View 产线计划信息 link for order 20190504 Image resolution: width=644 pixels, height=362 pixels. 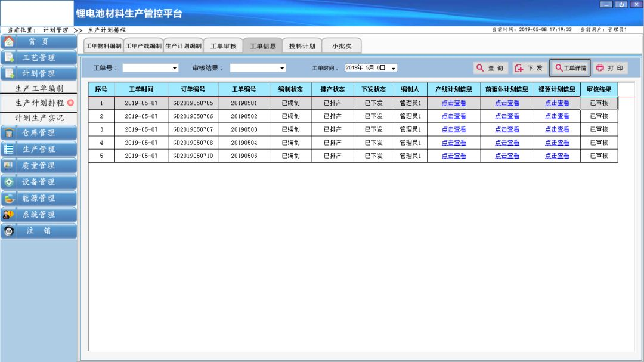coord(454,143)
